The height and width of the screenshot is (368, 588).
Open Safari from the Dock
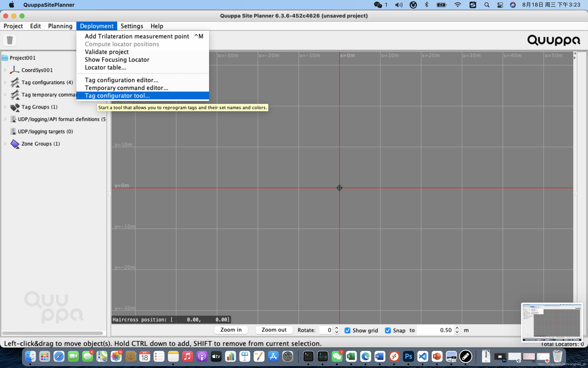point(59,357)
